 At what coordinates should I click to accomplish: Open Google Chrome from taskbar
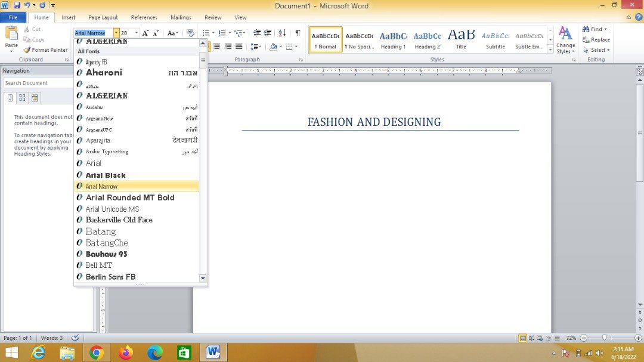(96, 352)
